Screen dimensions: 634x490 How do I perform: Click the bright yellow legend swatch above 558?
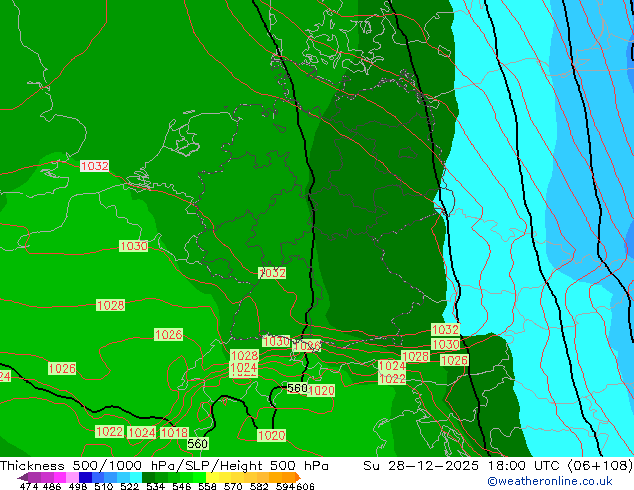[x=212, y=477]
